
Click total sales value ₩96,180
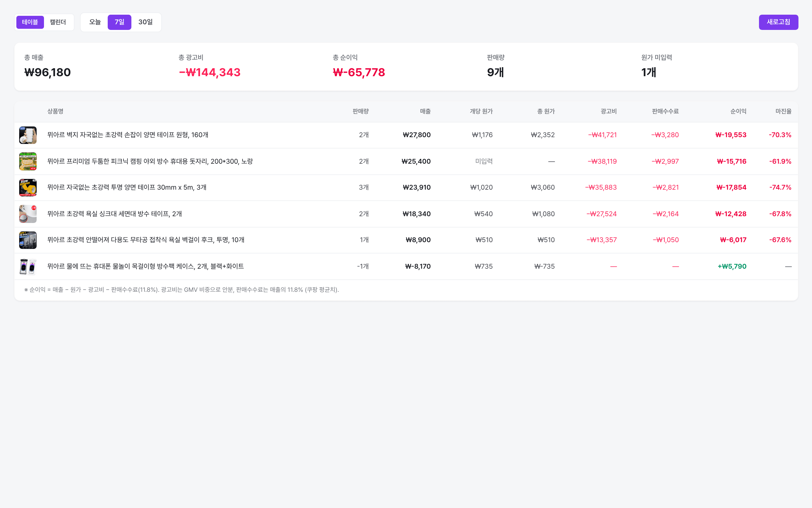pos(47,72)
